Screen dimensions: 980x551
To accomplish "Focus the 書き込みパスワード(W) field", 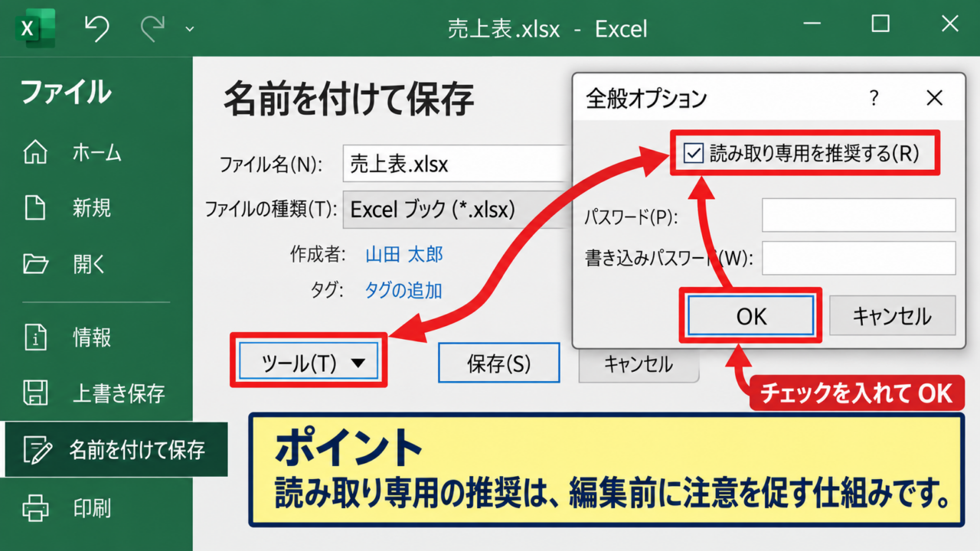I will pyautogui.click(x=859, y=258).
